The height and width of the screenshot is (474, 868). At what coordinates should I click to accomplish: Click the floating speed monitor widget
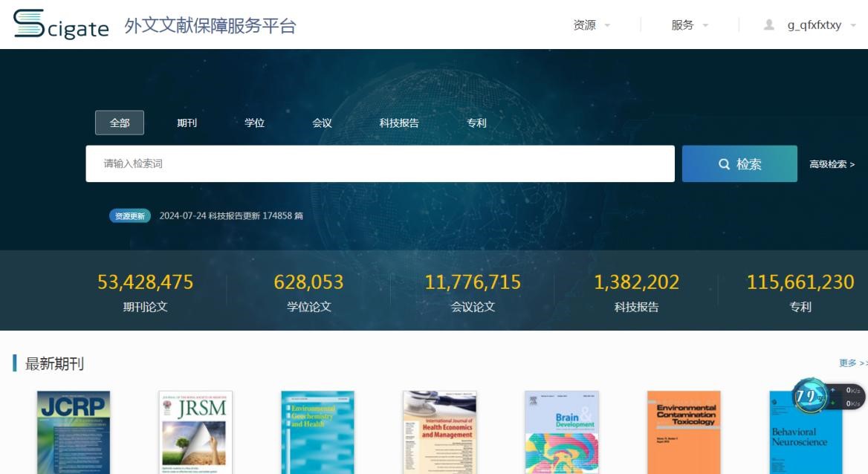click(x=827, y=396)
